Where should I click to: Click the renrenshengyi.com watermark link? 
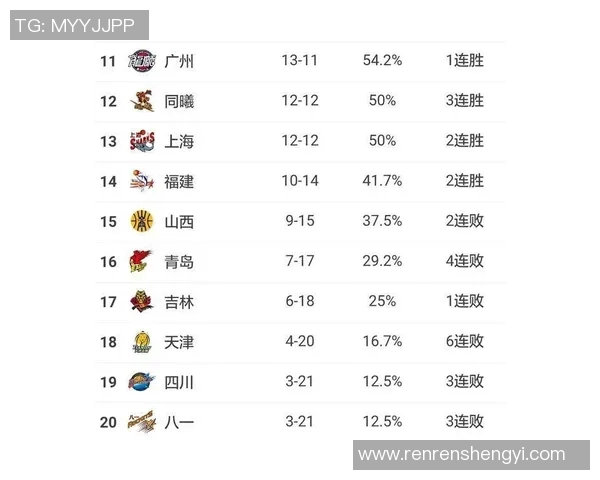click(x=461, y=454)
